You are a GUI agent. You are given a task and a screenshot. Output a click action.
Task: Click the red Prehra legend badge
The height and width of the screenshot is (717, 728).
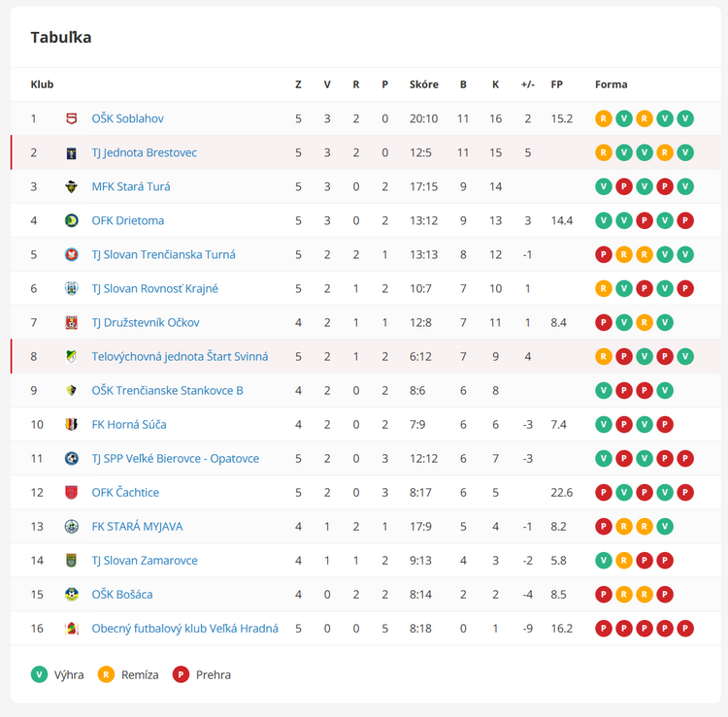pyautogui.click(x=181, y=674)
